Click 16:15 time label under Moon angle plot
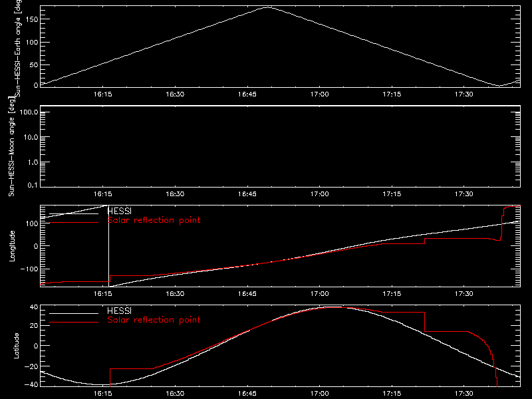This screenshot has height=399, width=532. pos(103,194)
